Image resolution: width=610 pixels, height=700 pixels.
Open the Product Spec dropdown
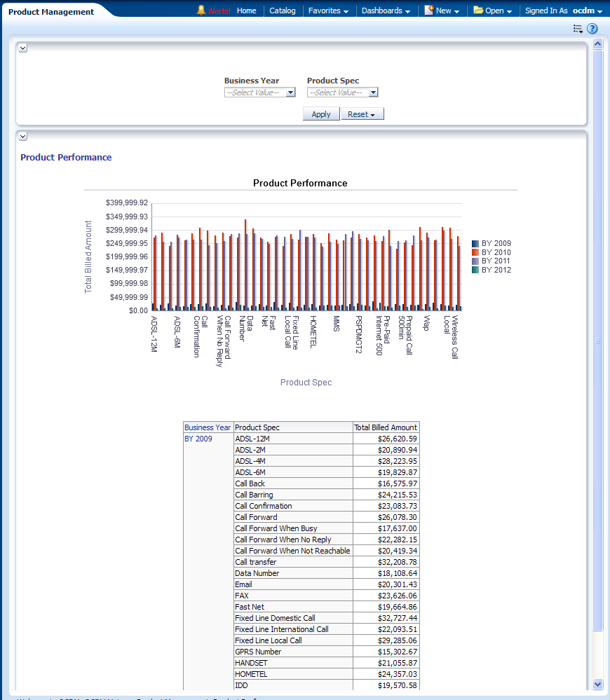tap(373, 92)
